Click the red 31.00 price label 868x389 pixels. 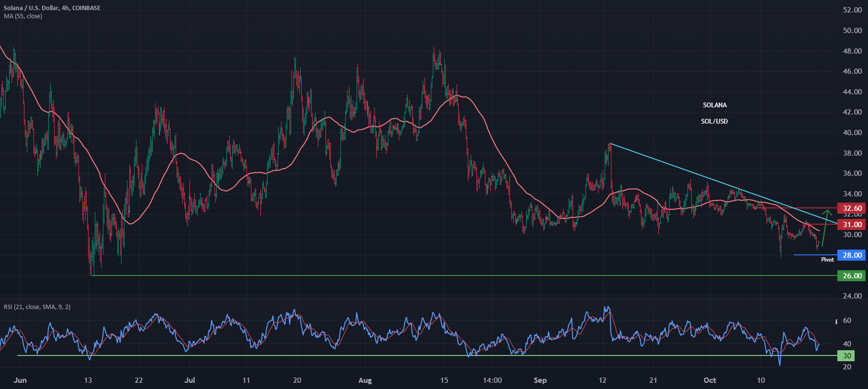point(852,225)
